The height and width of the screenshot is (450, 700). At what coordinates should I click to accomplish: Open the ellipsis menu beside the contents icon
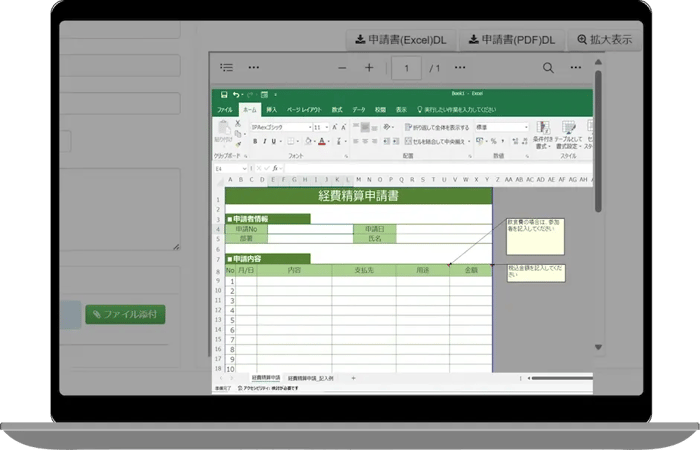point(254,67)
